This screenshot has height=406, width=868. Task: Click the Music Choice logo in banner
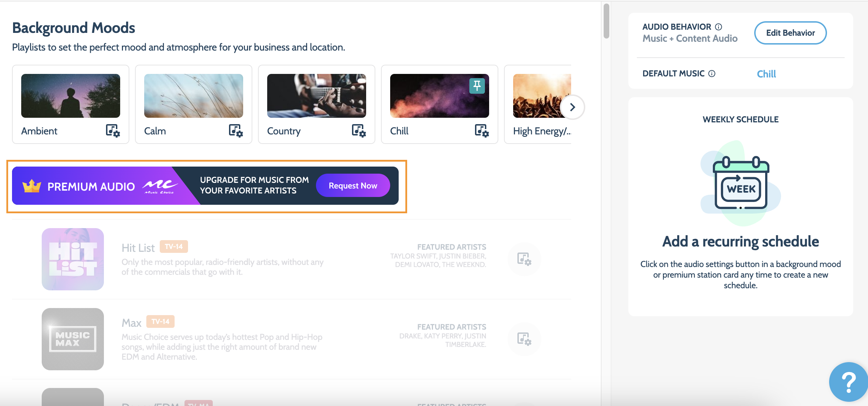(160, 186)
